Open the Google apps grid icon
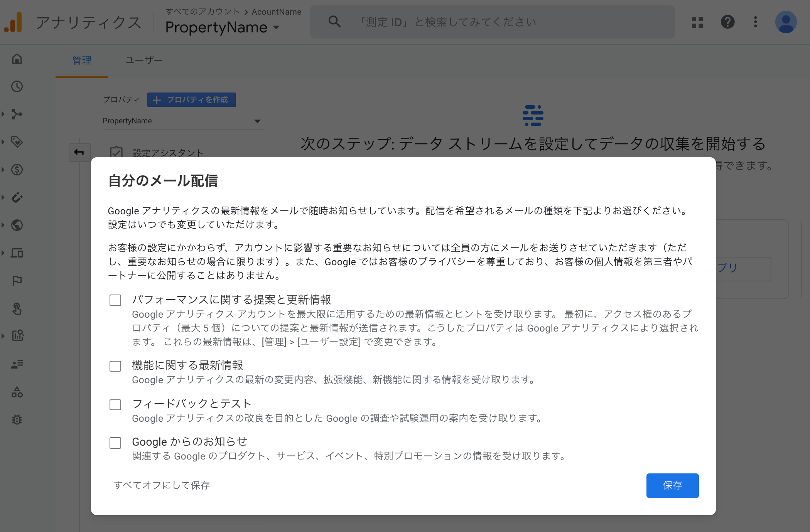The image size is (810, 532). coord(697,22)
